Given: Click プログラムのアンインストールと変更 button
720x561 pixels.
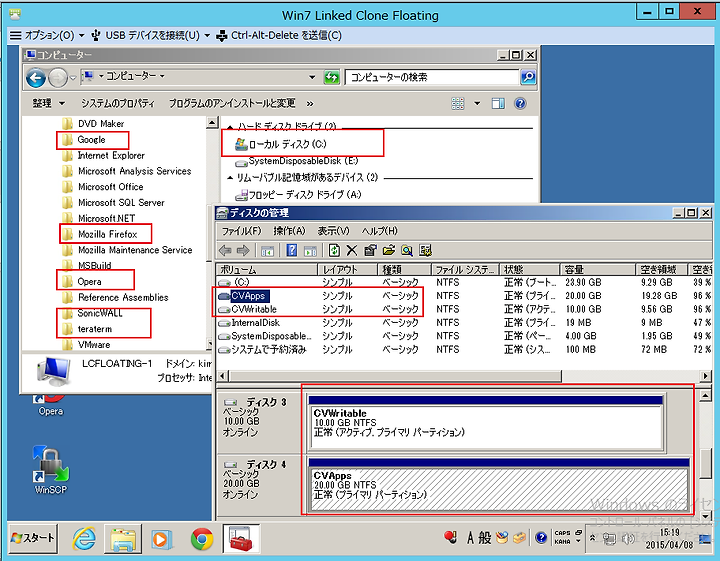Looking at the screenshot, I should click(x=232, y=103).
